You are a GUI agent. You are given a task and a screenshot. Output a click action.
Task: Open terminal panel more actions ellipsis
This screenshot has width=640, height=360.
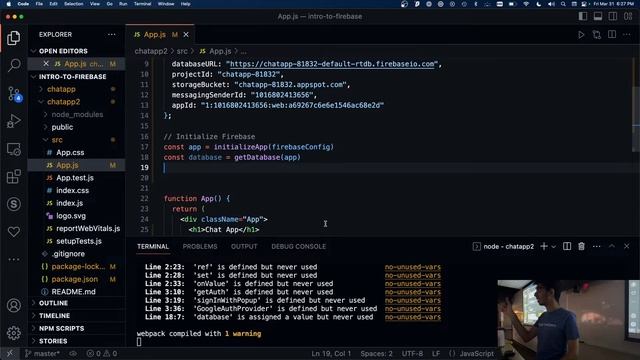(597, 247)
